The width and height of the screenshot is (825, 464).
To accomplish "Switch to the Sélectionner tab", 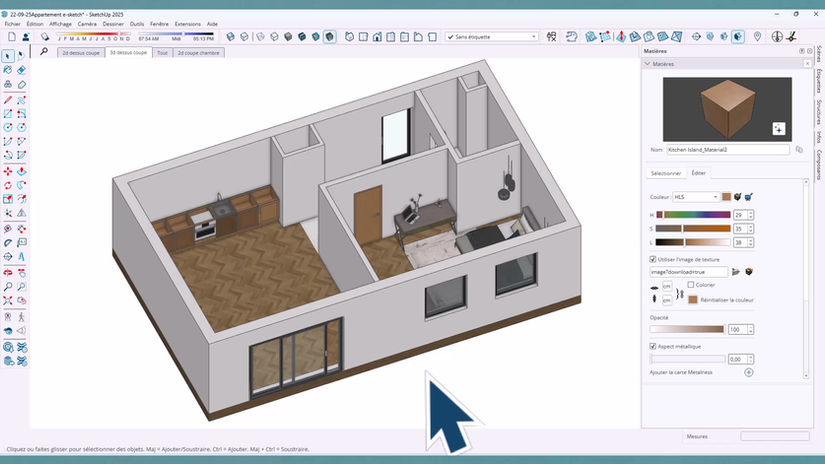I will click(x=666, y=173).
